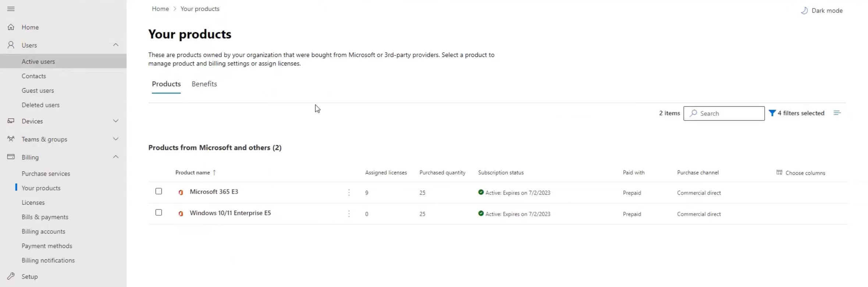Collapse the Users section chevron
Viewport: 868px width, 287px height.
[115, 45]
